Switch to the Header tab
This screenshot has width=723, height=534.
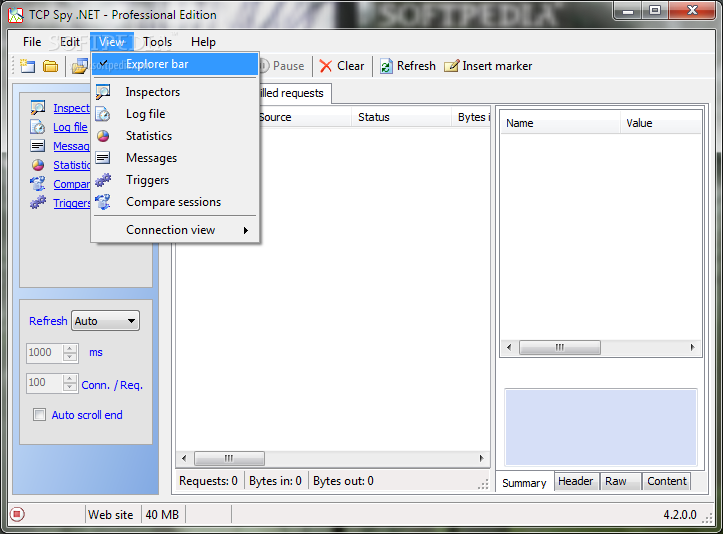click(576, 481)
